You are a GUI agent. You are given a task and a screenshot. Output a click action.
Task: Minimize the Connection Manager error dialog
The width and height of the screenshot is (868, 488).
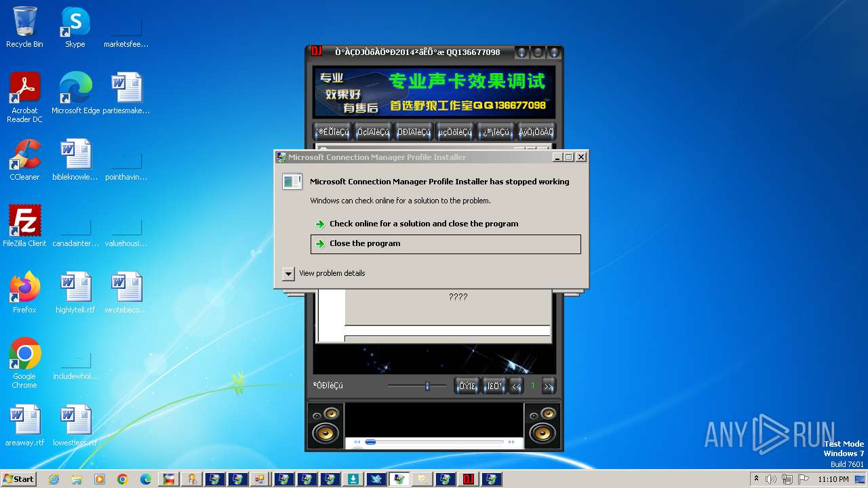click(x=557, y=157)
